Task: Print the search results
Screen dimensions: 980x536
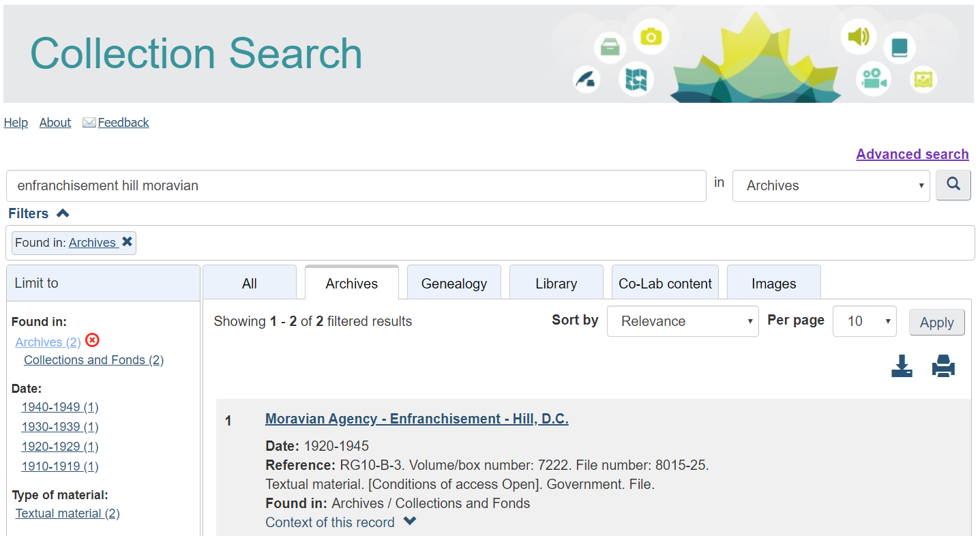Action: click(943, 366)
